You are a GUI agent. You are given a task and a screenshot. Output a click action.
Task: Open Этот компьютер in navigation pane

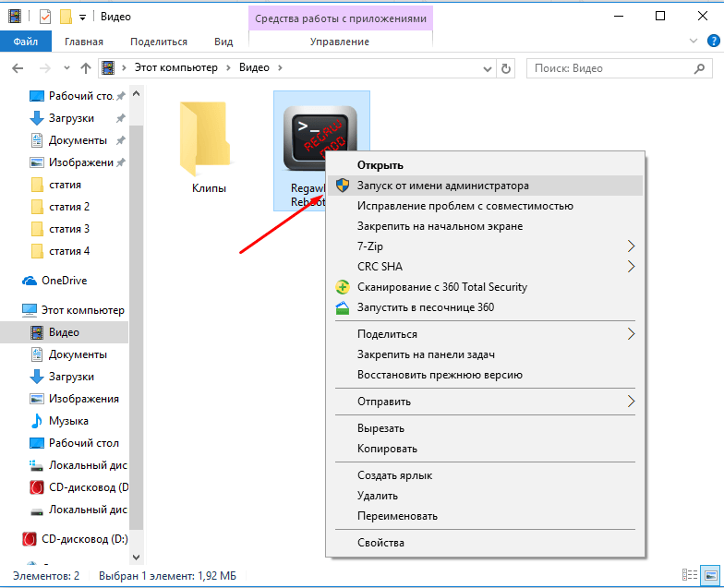[83, 310]
